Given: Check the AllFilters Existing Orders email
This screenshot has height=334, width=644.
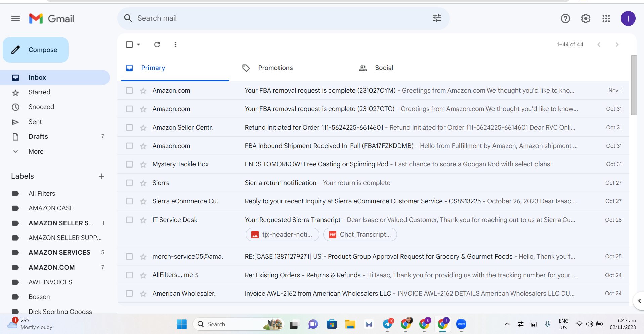Looking at the screenshot, I should (x=129, y=275).
